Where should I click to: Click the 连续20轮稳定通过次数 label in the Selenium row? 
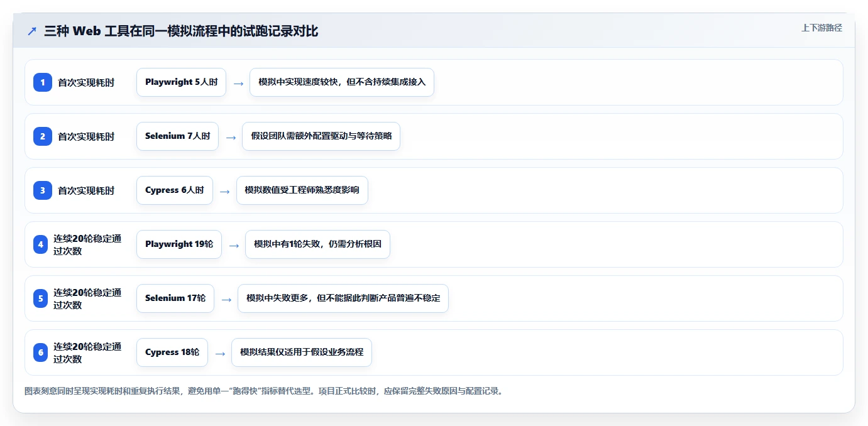(x=87, y=299)
